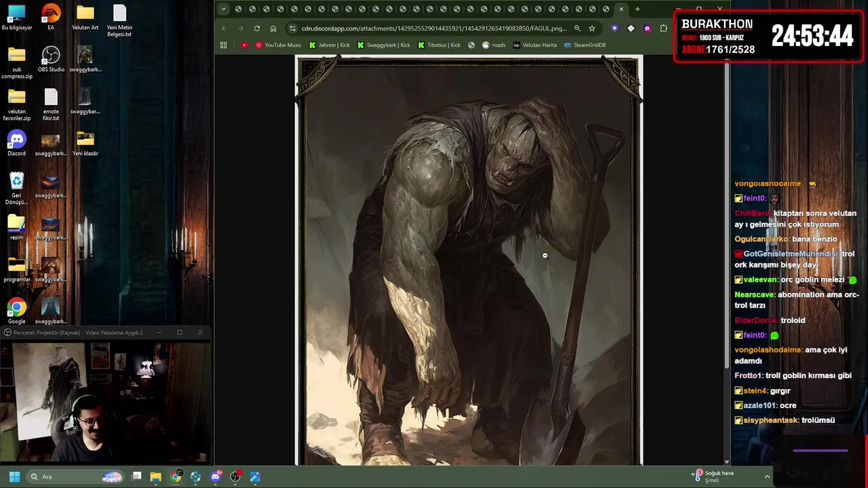Viewport: 868px width, 488px height.
Task: Open OBS from taskbar
Action: [235, 476]
